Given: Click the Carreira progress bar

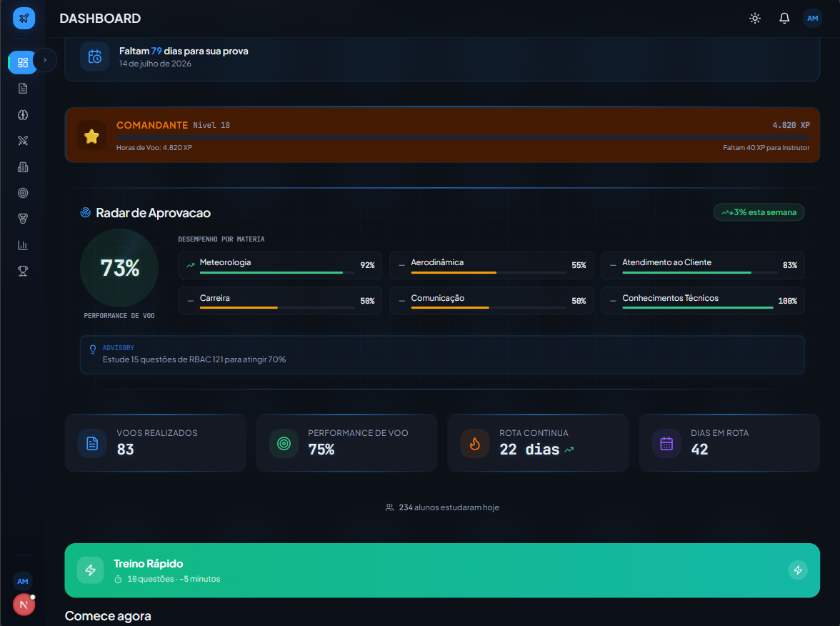Looking at the screenshot, I should 277,307.
